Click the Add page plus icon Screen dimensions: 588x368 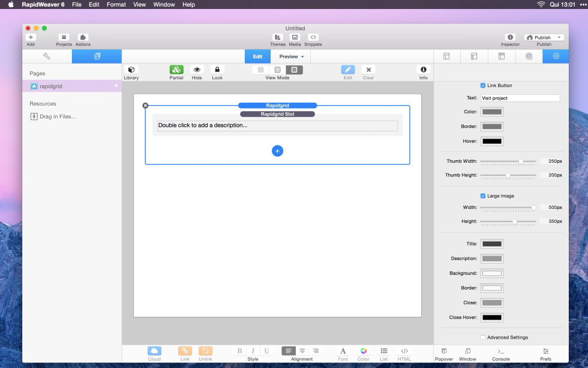pyautogui.click(x=31, y=37)
